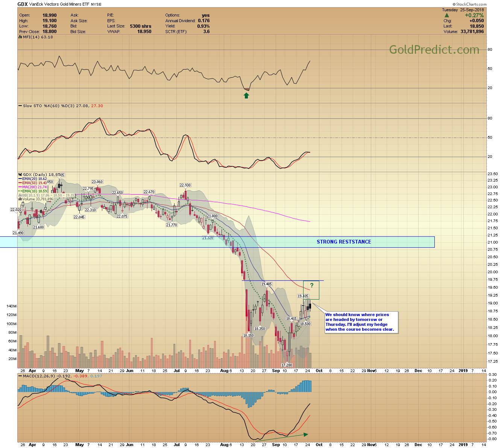Click the candlestick icon beside GDX (Daily) legend

[x=20, y=174]
